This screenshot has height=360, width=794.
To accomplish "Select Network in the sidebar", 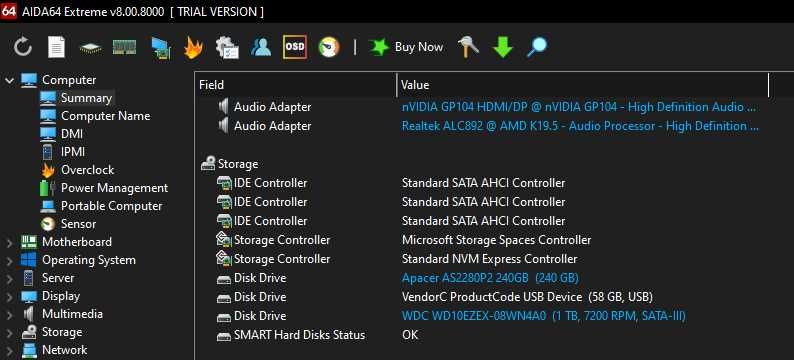I will click(64, 350).
